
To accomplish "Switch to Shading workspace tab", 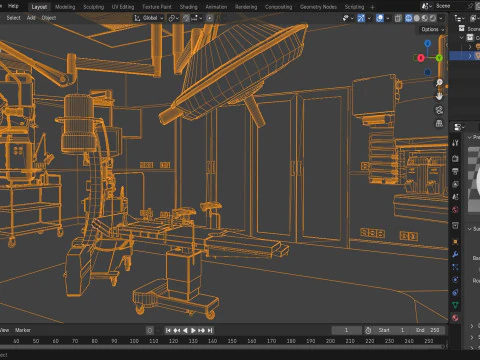I will tap(188, 7).
